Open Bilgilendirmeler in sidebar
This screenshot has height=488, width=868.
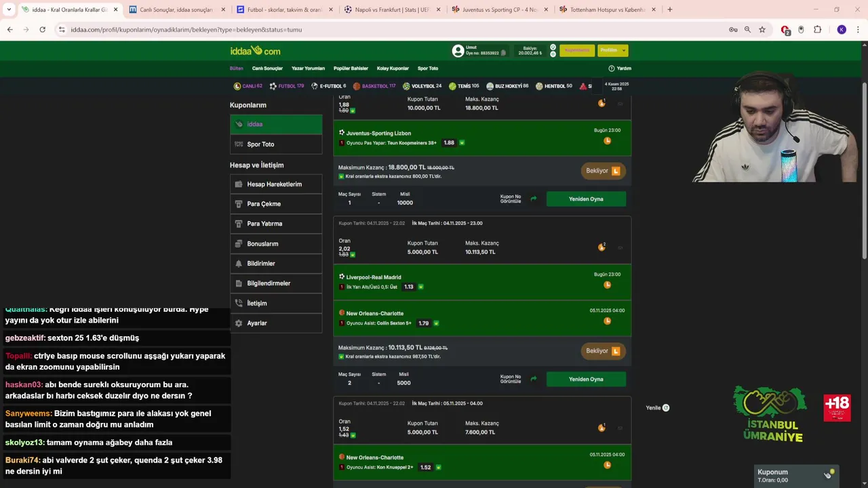276,283
